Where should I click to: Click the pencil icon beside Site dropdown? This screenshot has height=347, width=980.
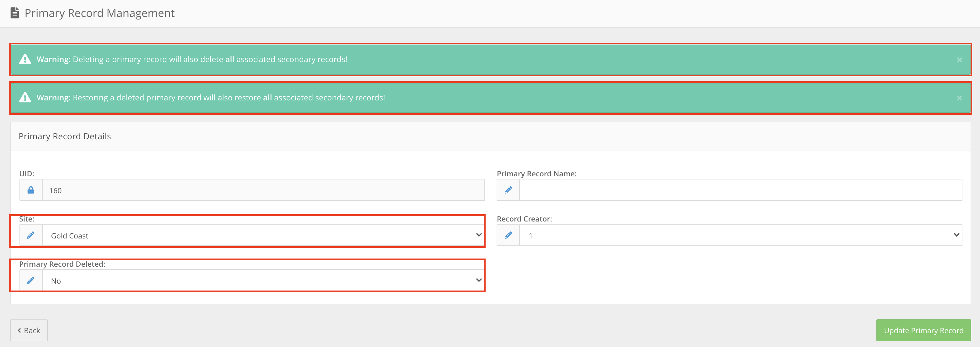click(x=31, y=235)
